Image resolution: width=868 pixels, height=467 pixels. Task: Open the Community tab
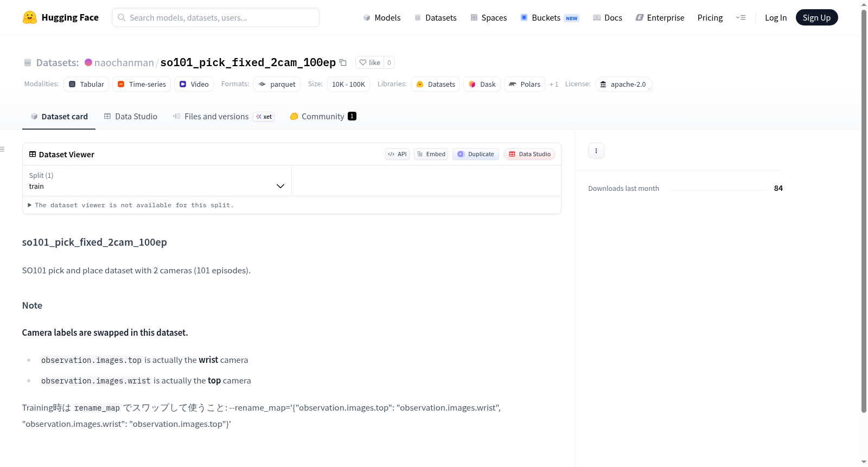323,116
